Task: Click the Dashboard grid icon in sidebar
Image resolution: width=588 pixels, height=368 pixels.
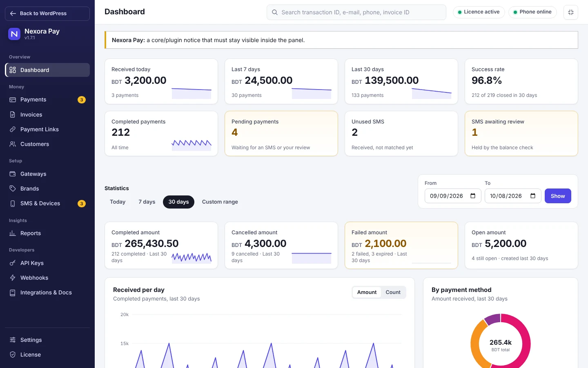Action: pyautogui.click(x=13, y=70)
